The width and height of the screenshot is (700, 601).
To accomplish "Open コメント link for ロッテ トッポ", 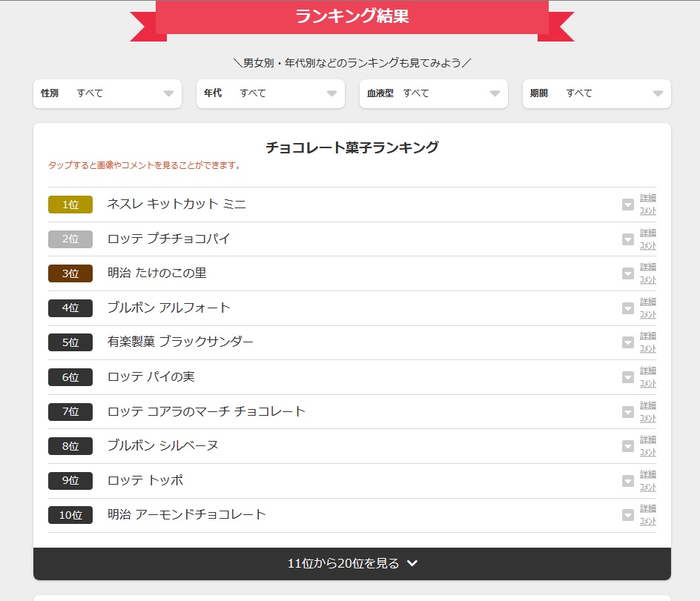I will pos(648,487).
